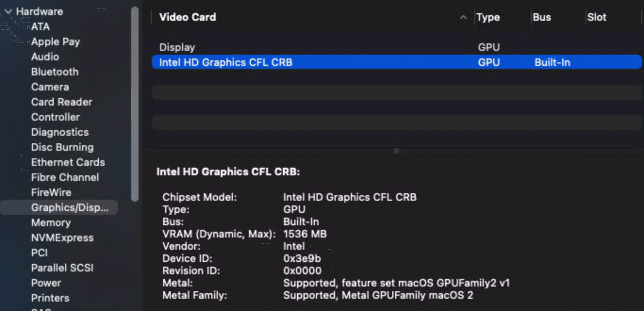Select Card Reader in the sidebar
This screenshot has width=644, height=311.
(x=62, y=102)
